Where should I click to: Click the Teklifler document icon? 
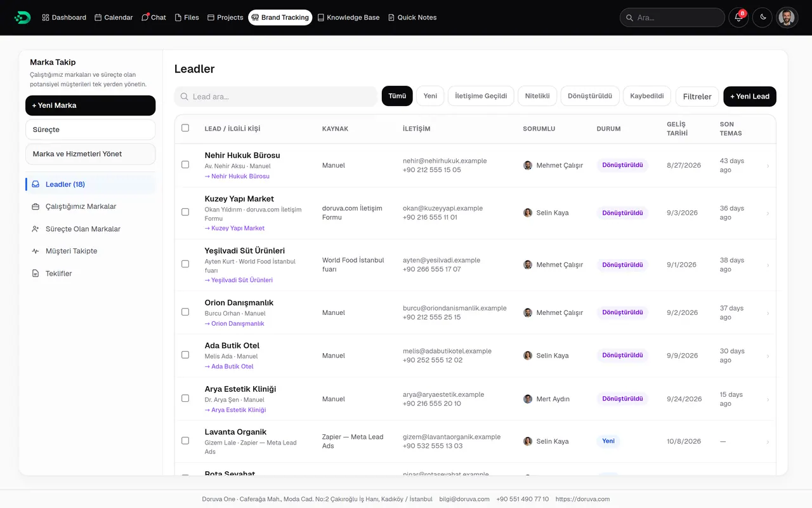click(36, 274)
